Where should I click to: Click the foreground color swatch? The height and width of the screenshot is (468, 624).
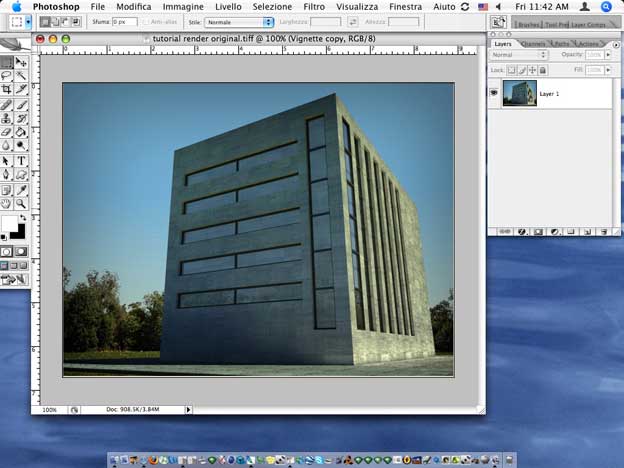point(8,223)
